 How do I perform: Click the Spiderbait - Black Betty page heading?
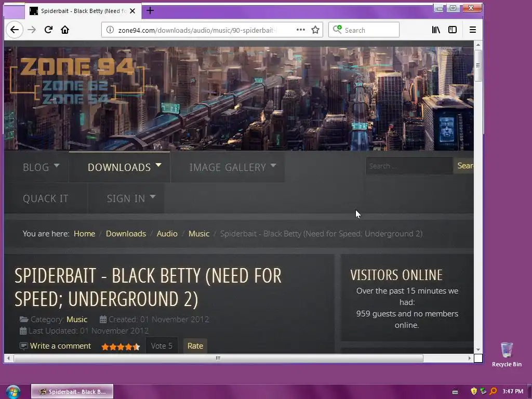[148, 287]
